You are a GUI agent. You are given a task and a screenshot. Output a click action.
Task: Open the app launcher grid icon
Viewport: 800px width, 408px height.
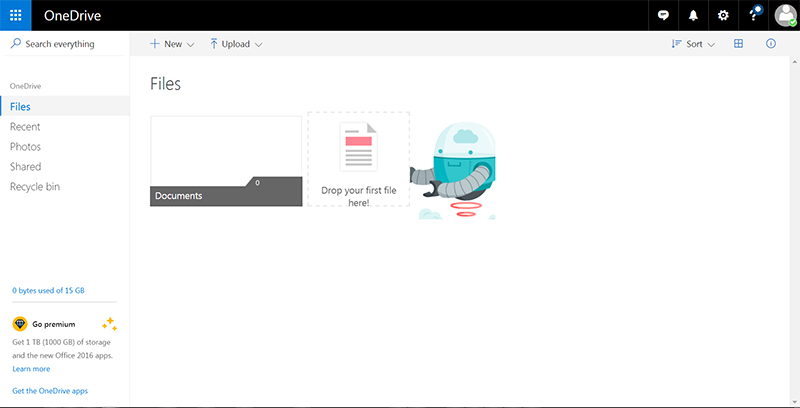point(15,15)
